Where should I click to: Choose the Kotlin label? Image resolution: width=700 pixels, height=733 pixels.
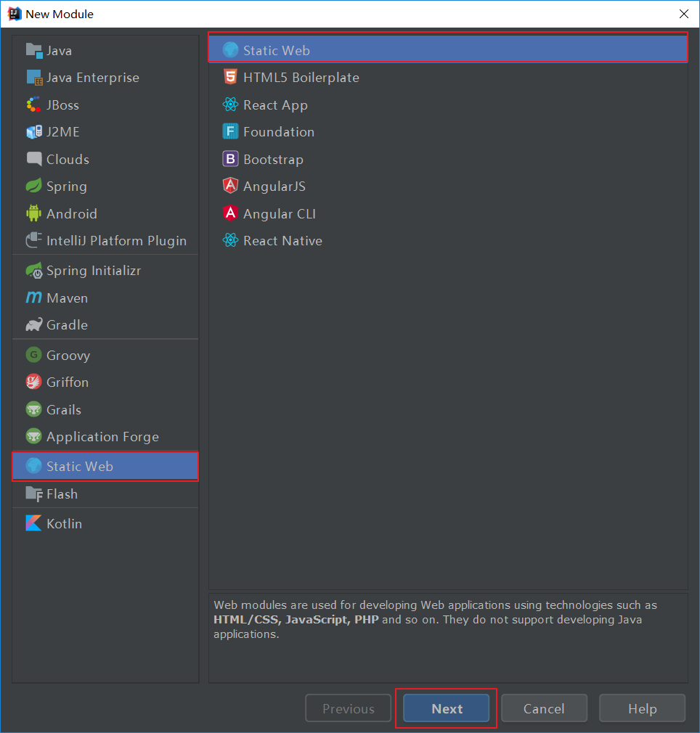pyautogui.click(x=65, y=523)
